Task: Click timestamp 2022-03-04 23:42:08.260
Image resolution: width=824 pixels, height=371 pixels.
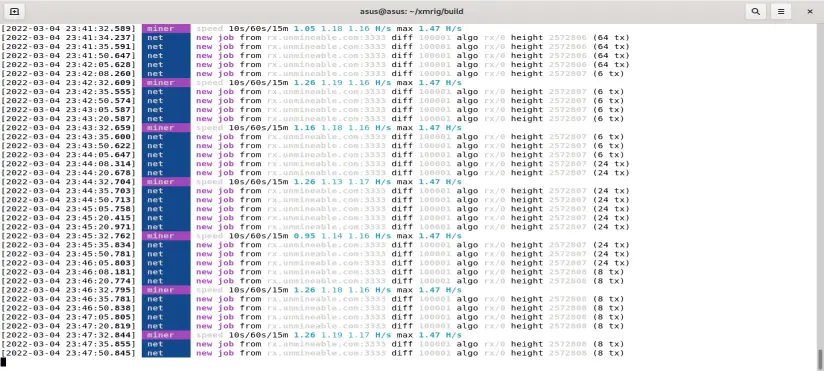Action: 68,74
